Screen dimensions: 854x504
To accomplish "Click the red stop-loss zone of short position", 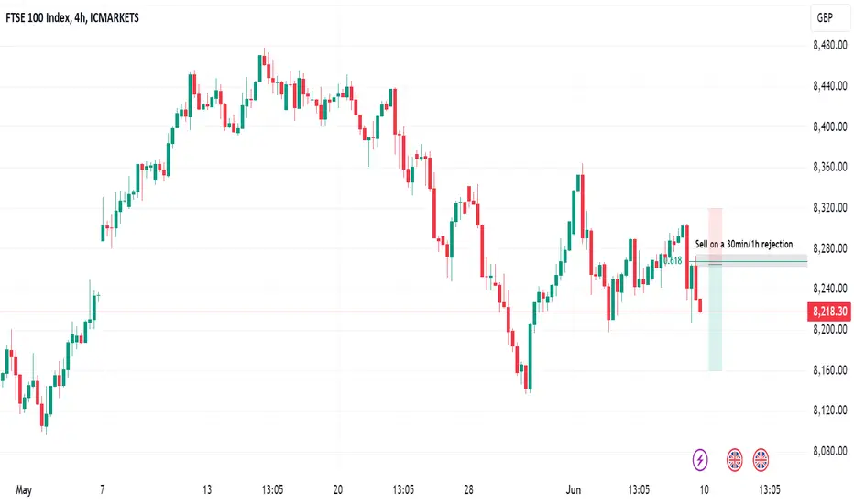I will tap(715, 232).
